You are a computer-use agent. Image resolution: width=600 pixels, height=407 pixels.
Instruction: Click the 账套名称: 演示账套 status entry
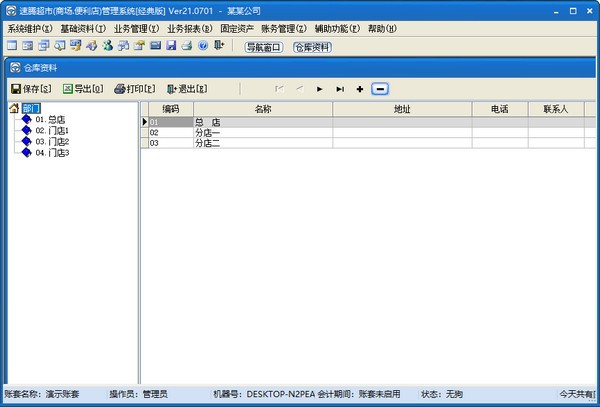click(x=42, y=394)
